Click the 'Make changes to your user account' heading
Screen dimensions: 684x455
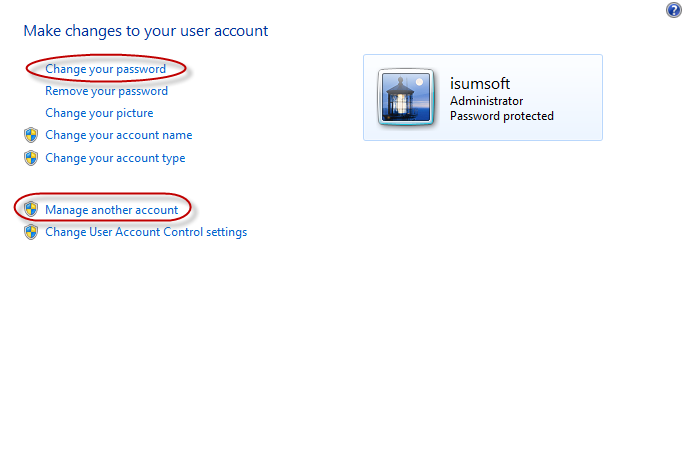point(146,31)
